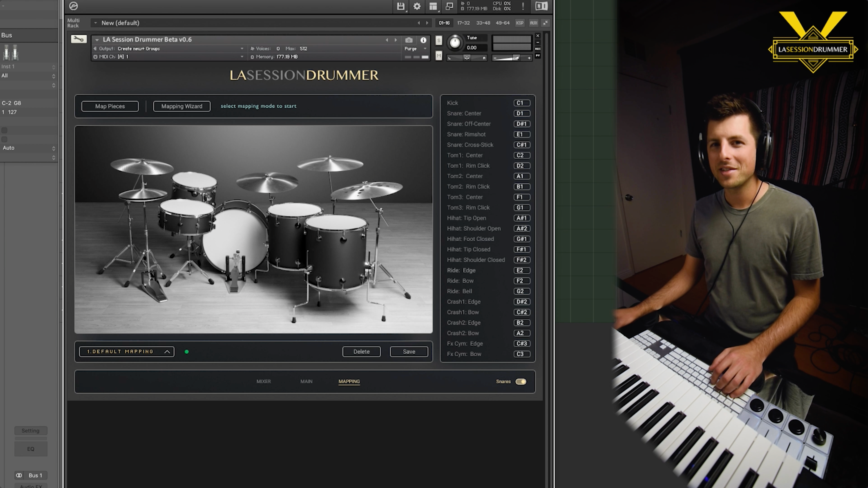Image resolution: width=868 pixels, height=488 pixels.
Task: Expand the 1.Default Mapping preset dropdown
Action: 127,352
